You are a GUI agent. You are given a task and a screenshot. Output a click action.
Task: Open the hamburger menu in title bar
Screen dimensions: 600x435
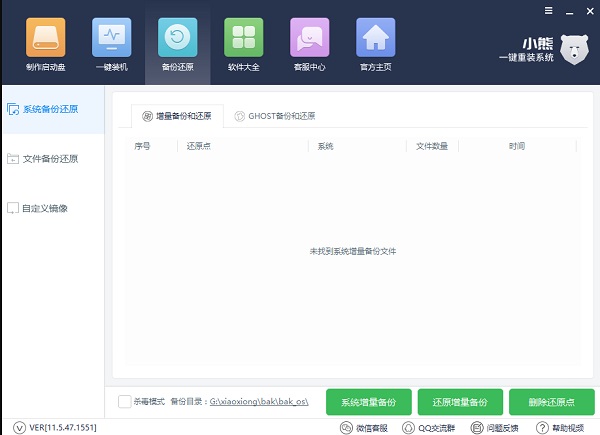coord(549,9)
